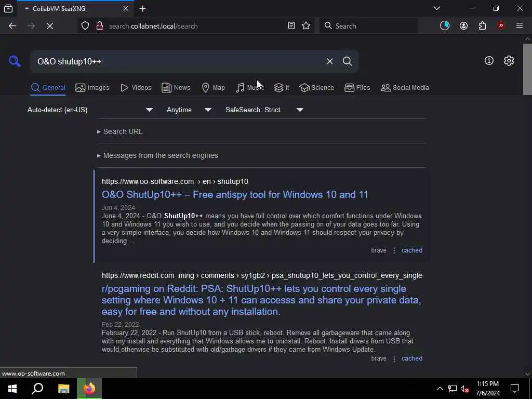The height and width of the screenshot is (399, 532).
Task: Open new tab with plus button
Action: pos(142,9)
